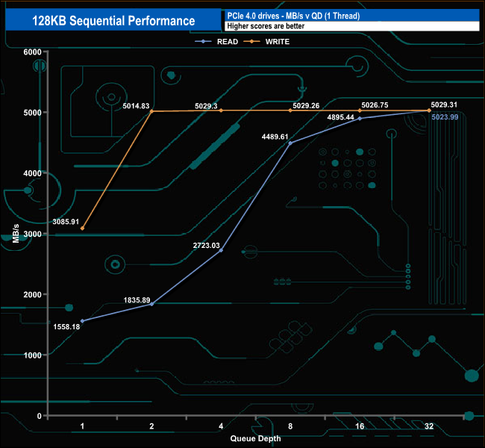Select the read data label 2723.03
The image size is (485, 448).
pyautogui.click(x=206, y=246)
